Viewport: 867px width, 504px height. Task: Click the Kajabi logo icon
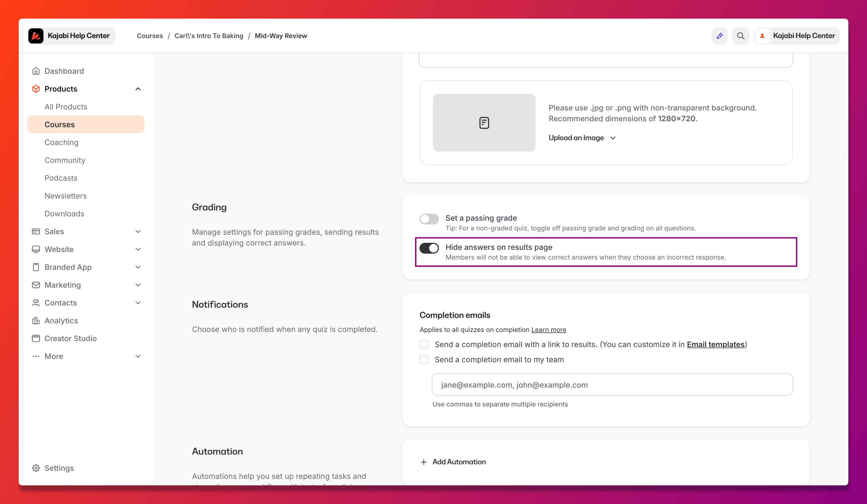pos(36,36)
